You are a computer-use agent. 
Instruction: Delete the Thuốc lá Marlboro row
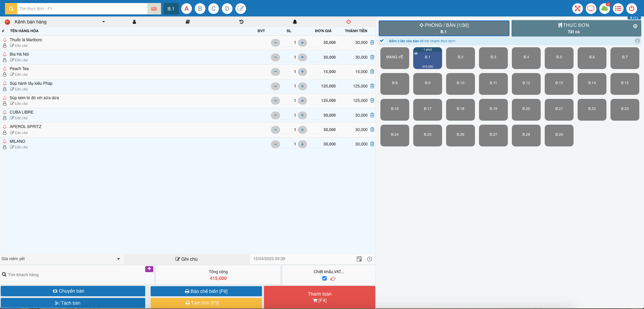[x=372, y=43]
